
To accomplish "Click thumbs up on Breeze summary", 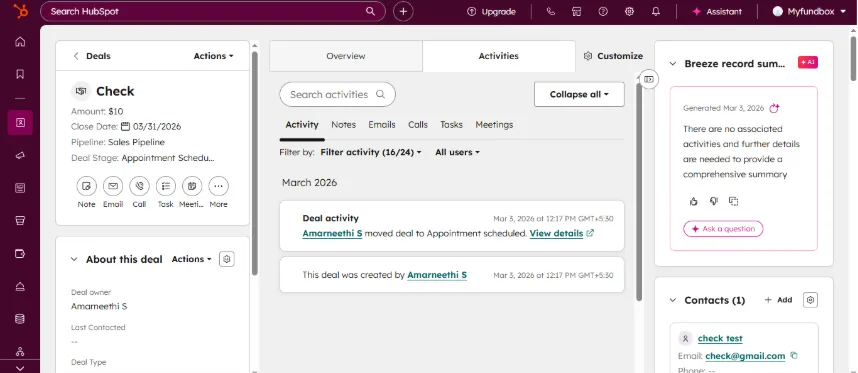I will coord(693,201).
